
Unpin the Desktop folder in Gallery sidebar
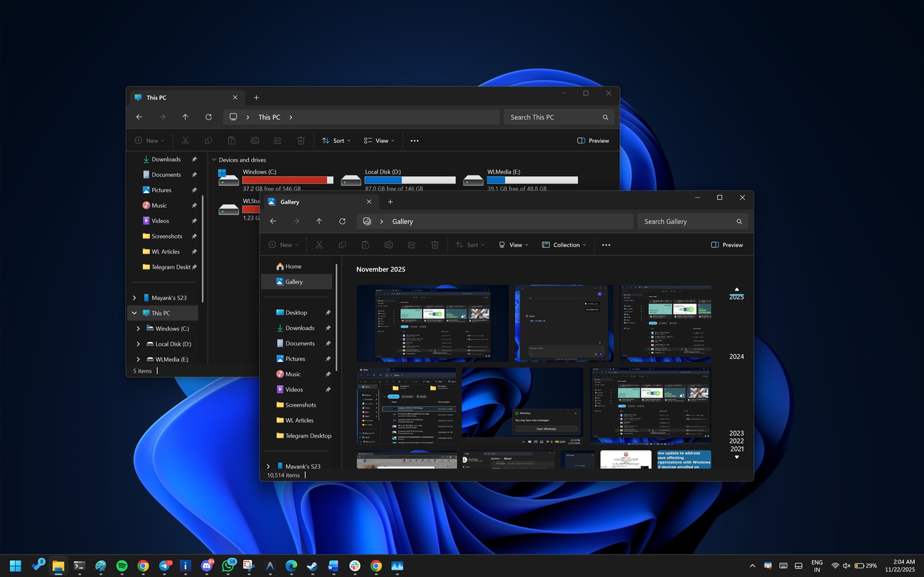(329, 312)
